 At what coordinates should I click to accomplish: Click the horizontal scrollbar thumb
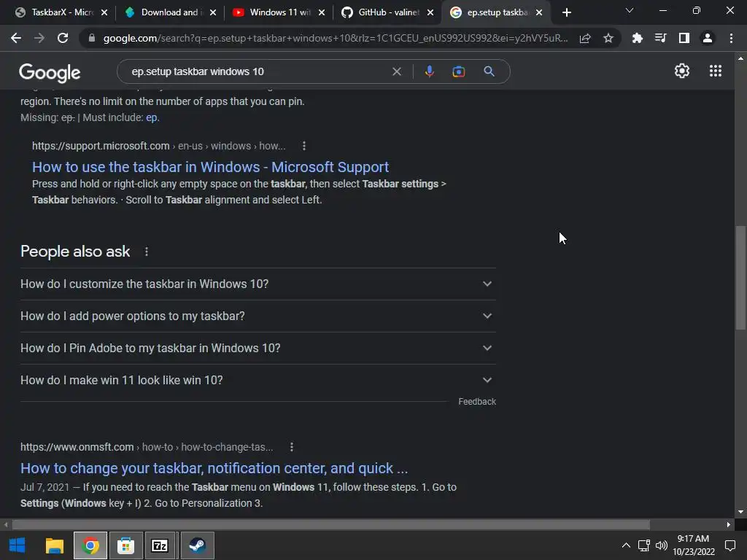coord(331,525)
